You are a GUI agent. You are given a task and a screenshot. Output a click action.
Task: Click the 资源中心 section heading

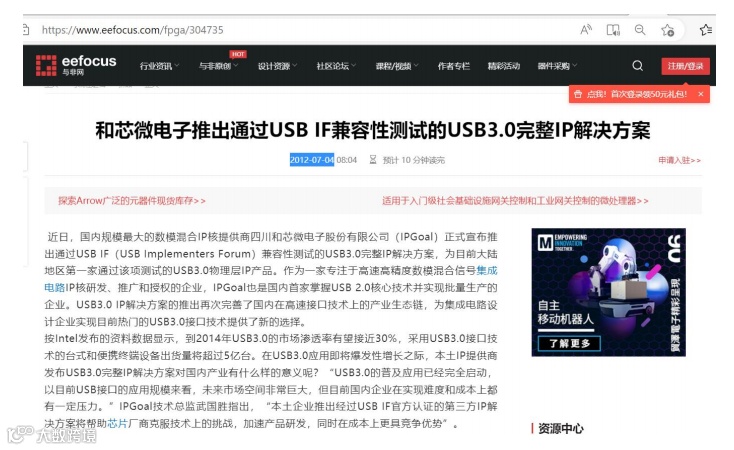(561, 428)
